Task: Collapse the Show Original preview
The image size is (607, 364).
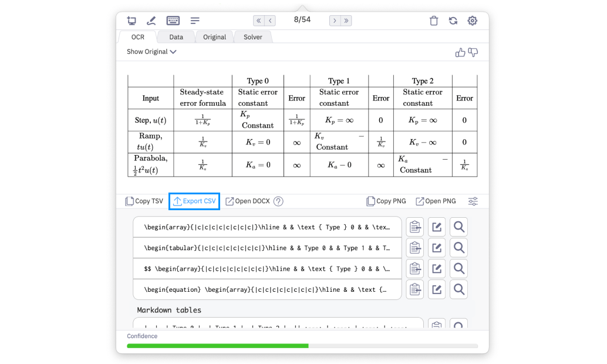Action: 151,52
